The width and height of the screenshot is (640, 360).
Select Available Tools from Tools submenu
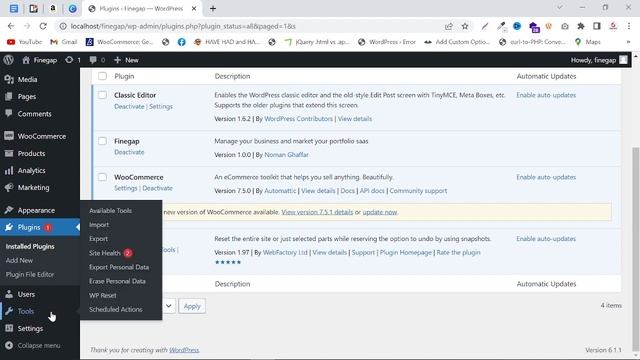[x=110, y=211]
